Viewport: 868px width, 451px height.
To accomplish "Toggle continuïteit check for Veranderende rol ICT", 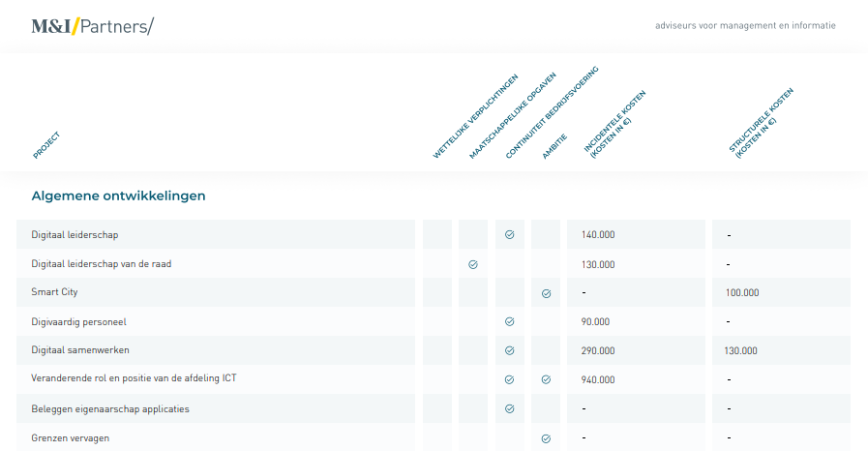I will [510, 379].
